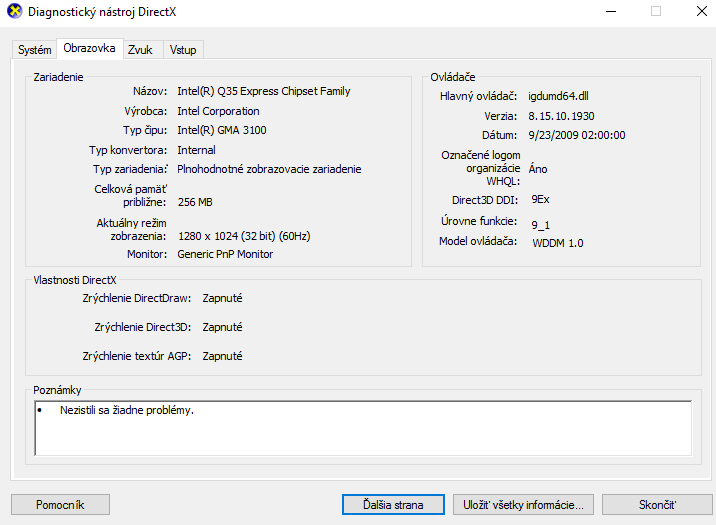Viewport: 716px width, 525px height.
Task: Click inside the Poznámky notes box
Action: 363,428
